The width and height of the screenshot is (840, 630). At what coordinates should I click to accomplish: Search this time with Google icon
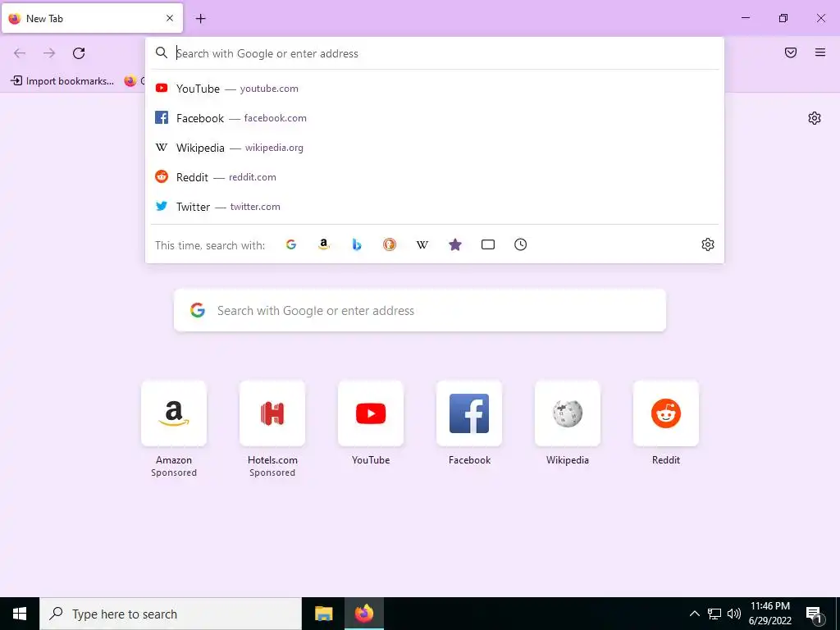tap(291, 244)
